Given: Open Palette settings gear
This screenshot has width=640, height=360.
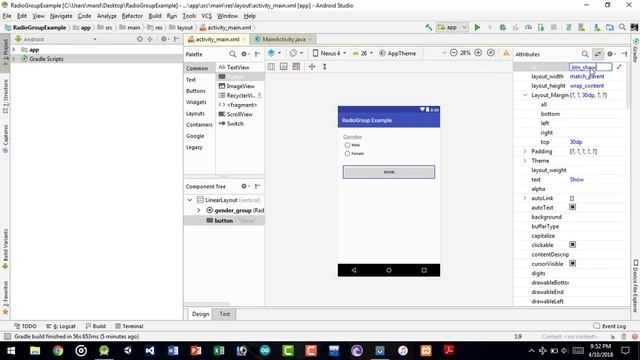Looking at the screenshot, I should (x=244, y=54).
